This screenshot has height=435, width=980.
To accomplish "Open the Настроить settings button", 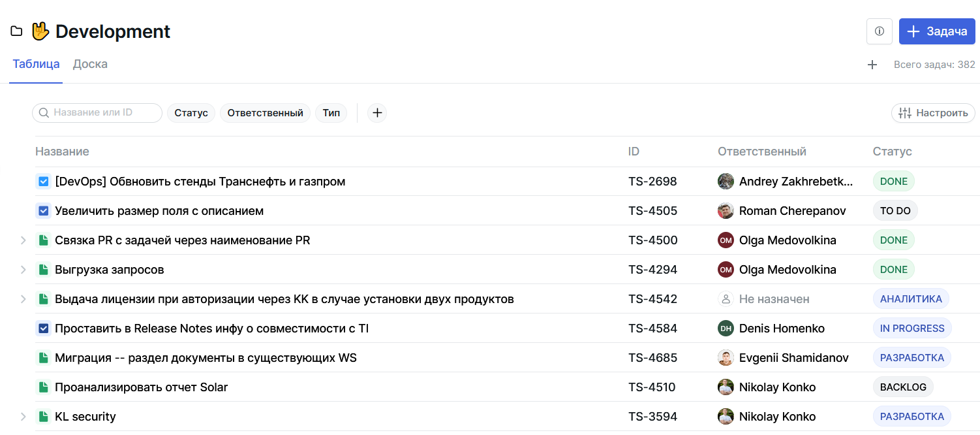I will (933, 113).
